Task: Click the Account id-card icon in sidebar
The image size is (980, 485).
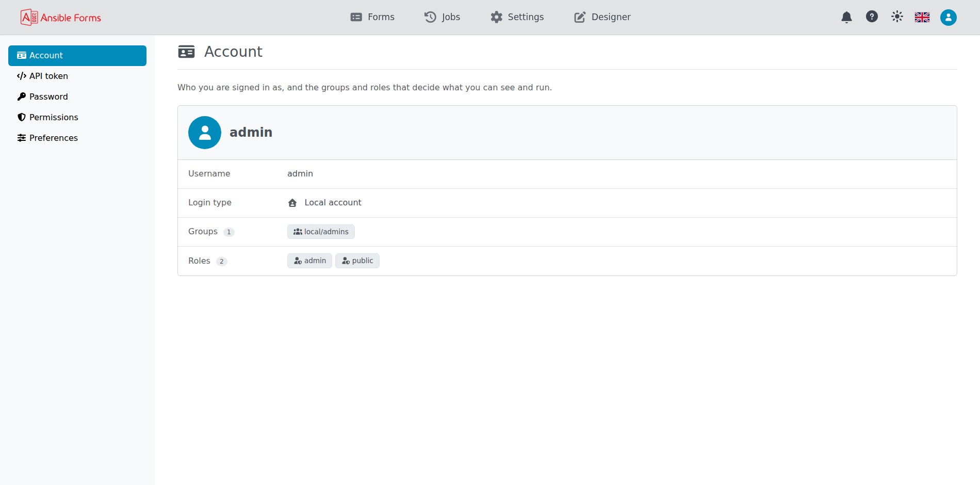Action: (22, 55)
